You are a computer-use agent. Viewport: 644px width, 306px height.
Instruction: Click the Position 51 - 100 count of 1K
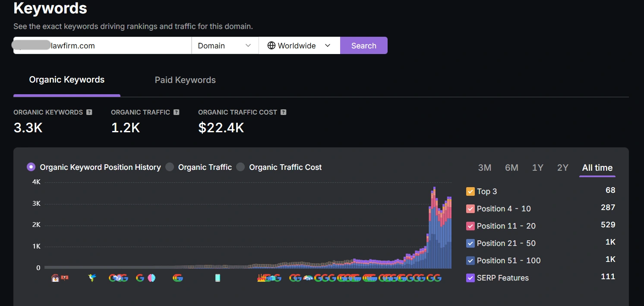[x=610, y=259]
